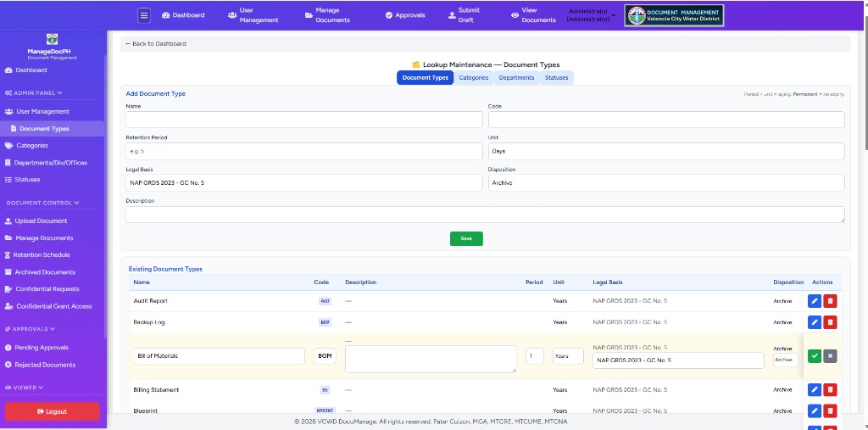
Task: Edit the Bill of Materials period field
Action: (534, 356)
